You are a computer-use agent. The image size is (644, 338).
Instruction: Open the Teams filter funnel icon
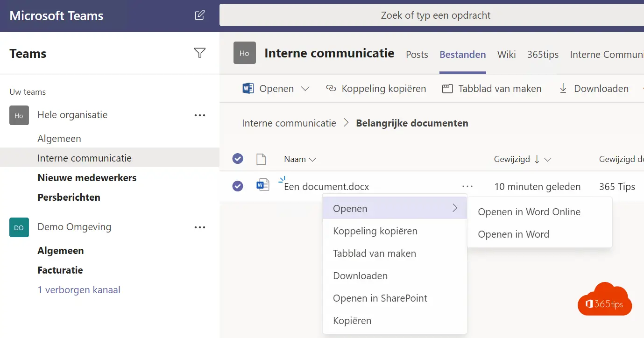tap(200, 53)
